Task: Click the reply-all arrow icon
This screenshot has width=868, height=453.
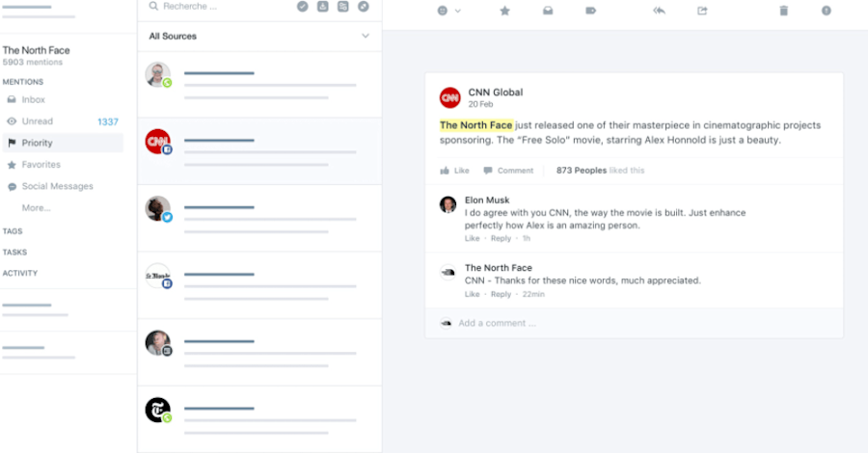Action: click(x=659, y=11)
